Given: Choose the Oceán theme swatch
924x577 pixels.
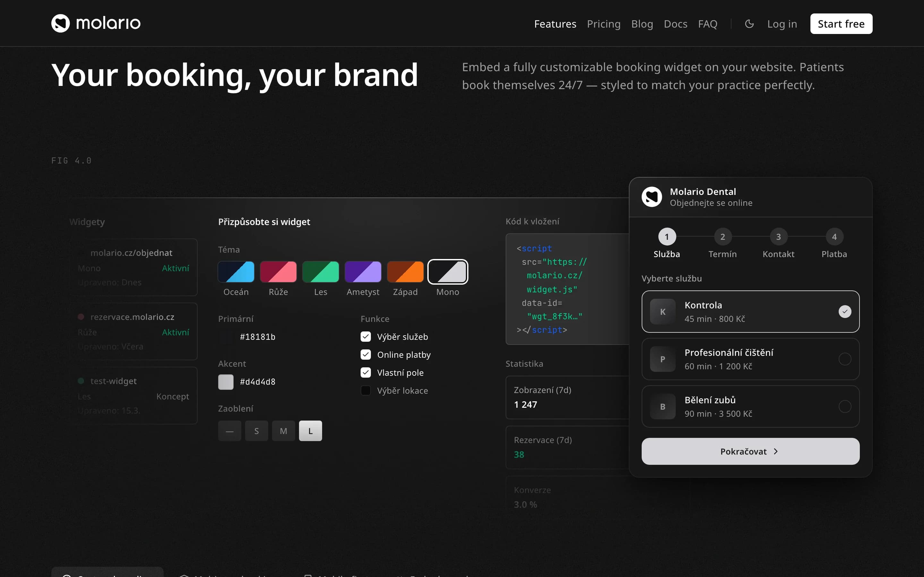Looking at the screenshot, I should [236, 272].
